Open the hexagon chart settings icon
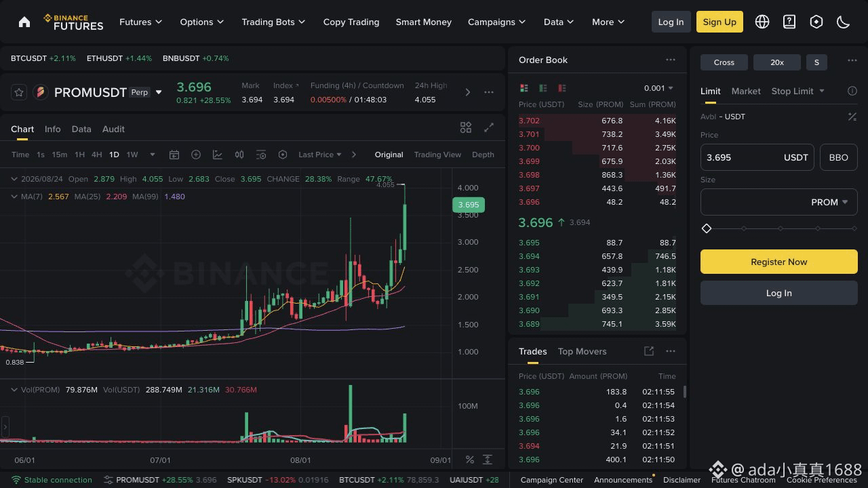 tap(283, 155)
